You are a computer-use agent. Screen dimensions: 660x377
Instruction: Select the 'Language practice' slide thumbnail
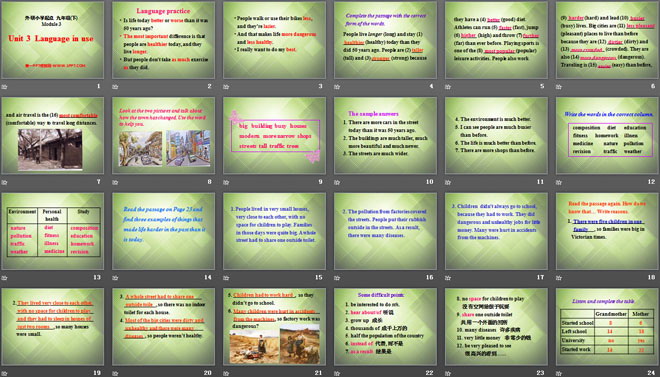[x=163, y=40]
